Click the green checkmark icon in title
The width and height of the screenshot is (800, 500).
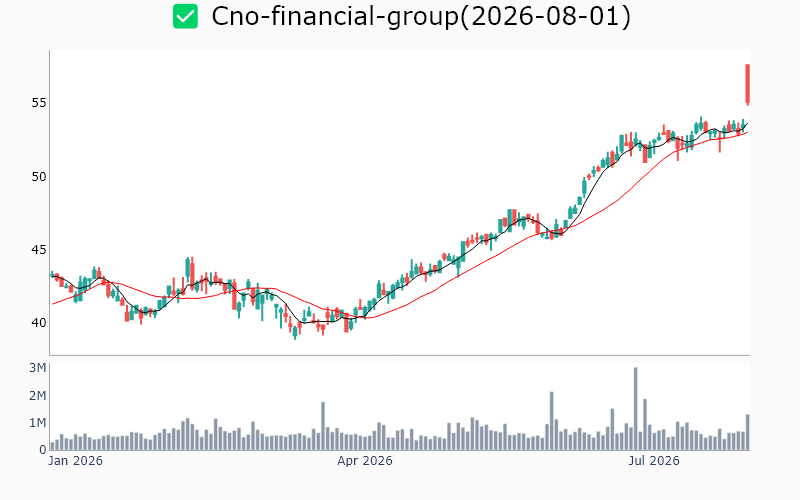[185, 16]
